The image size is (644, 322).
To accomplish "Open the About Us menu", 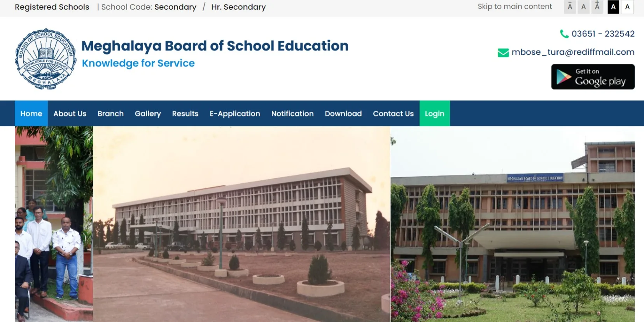I will (70, 113).
